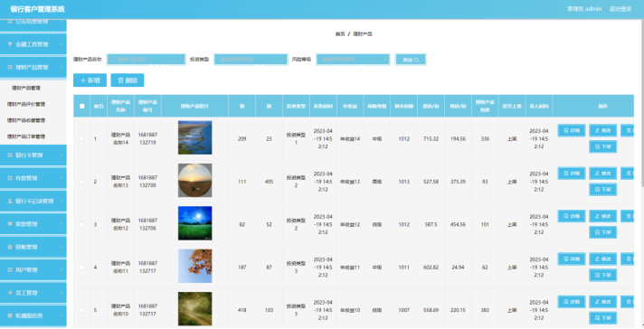
Task: Click 修改 for product 名称14
Action: click(x=603, y=130)
